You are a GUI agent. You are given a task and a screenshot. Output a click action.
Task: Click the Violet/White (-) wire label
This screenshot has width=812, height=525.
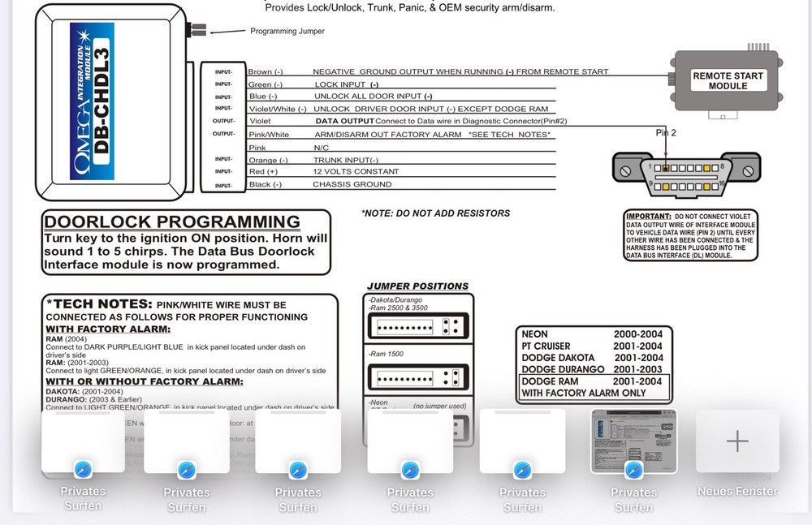coord(278,109)
